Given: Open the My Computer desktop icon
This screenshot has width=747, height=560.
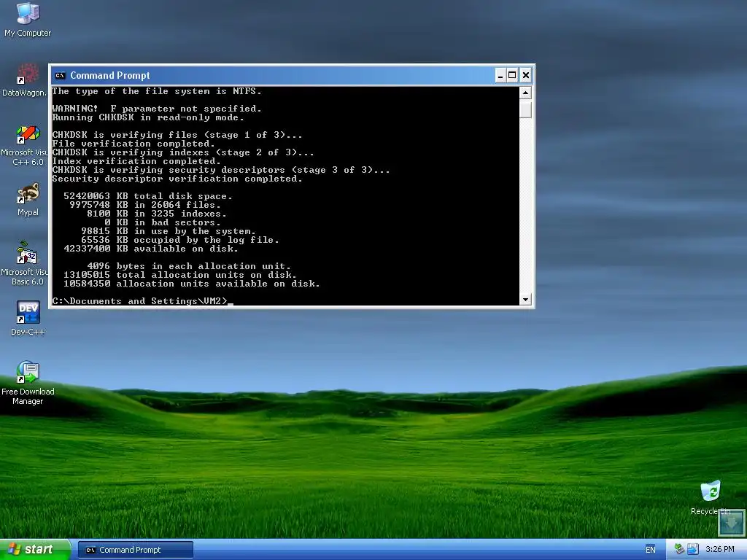Looking at the screenshot, I should (28, 19).
